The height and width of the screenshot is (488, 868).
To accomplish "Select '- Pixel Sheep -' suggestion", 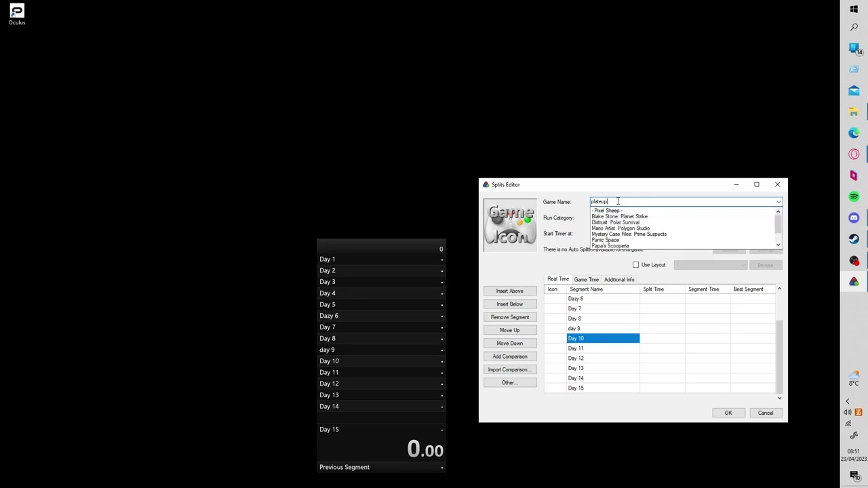I will 606,211.
